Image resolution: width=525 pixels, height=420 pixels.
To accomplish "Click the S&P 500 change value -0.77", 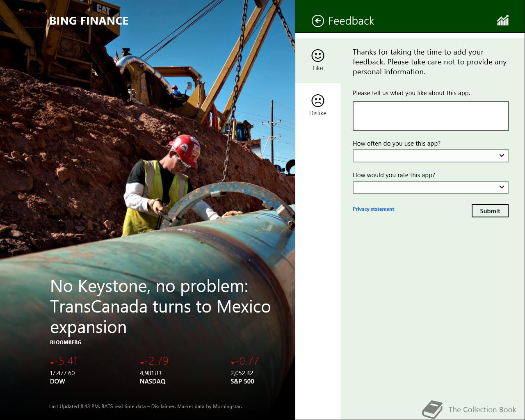I will [245, 361].
